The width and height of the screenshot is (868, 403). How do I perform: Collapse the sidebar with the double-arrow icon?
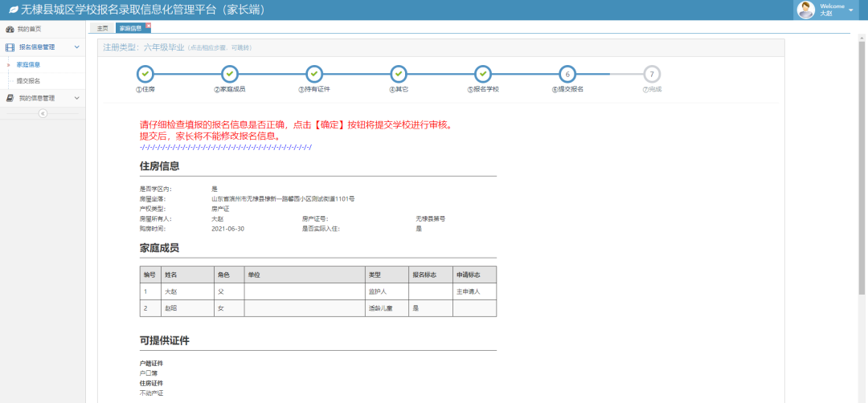[43, 113]
